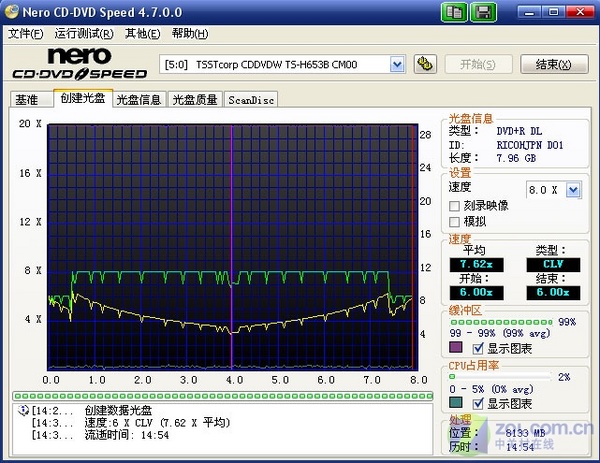This screenshot has height=463, width=600.
Task: Click the log entry disc icon
Action: (x=23, y=410)
